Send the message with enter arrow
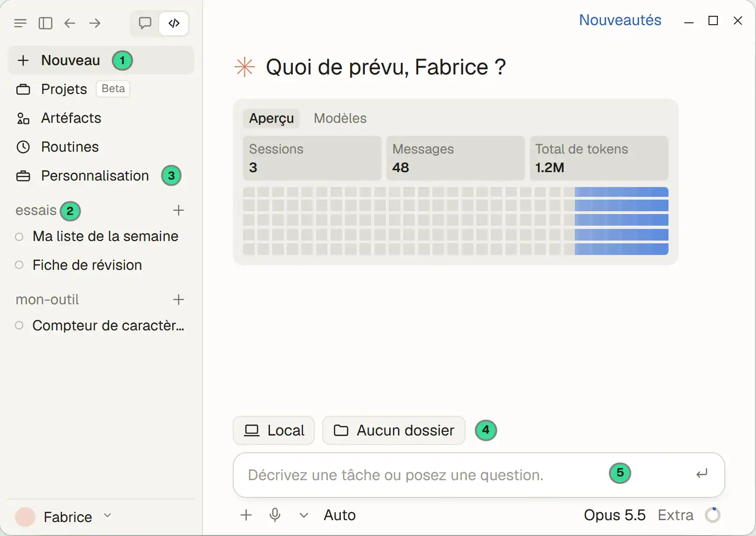Screen dimensions: 756x536 click(x=702, y=474)
